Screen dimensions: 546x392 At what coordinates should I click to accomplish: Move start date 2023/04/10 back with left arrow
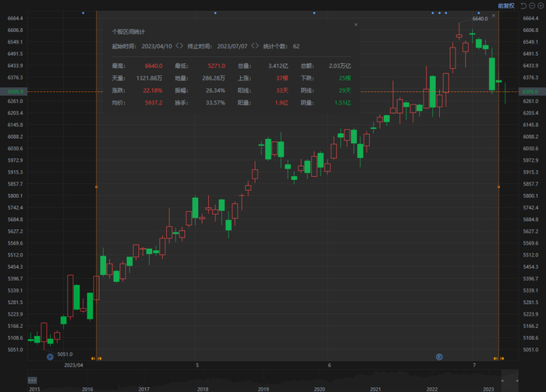177,46
